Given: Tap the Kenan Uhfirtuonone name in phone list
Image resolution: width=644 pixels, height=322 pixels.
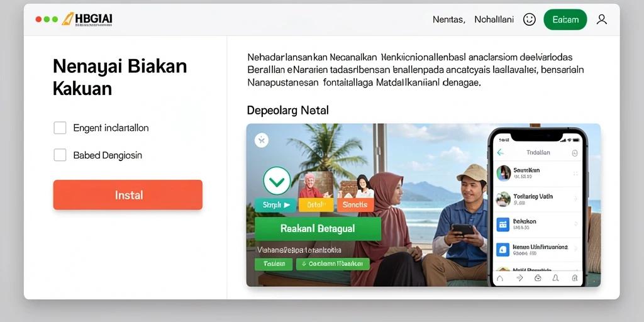Looking at the screenshot, I should pos(540,247).
